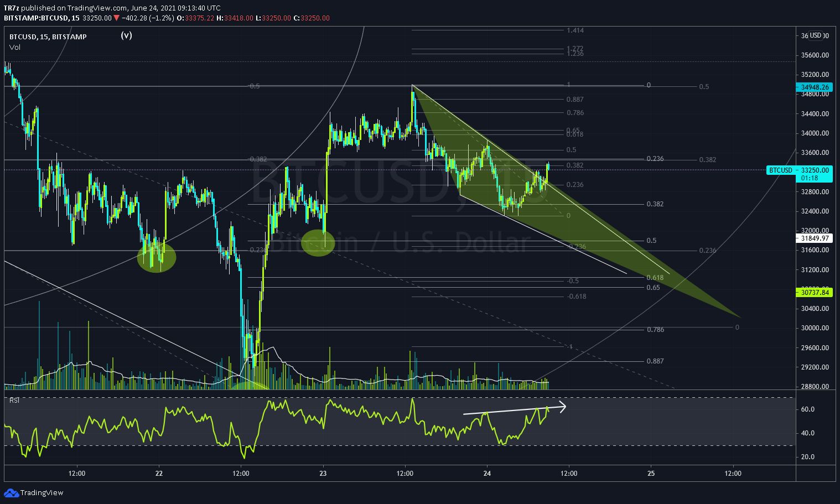Screen dimensions: 840x504
Task: Click the -0.618 Fibonacci level label
Action: [x=576, y=297]
